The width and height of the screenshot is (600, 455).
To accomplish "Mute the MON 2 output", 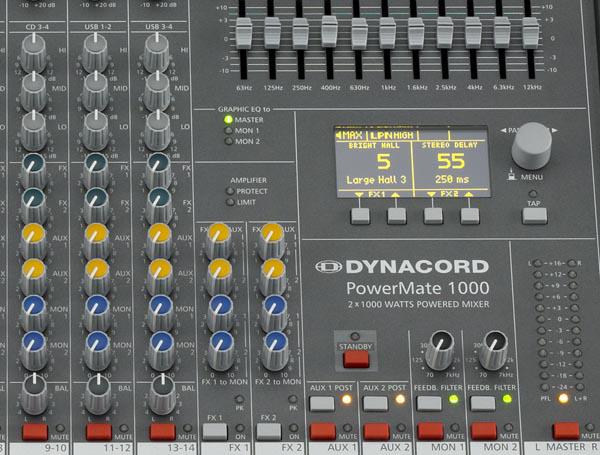I will point(483,431).
